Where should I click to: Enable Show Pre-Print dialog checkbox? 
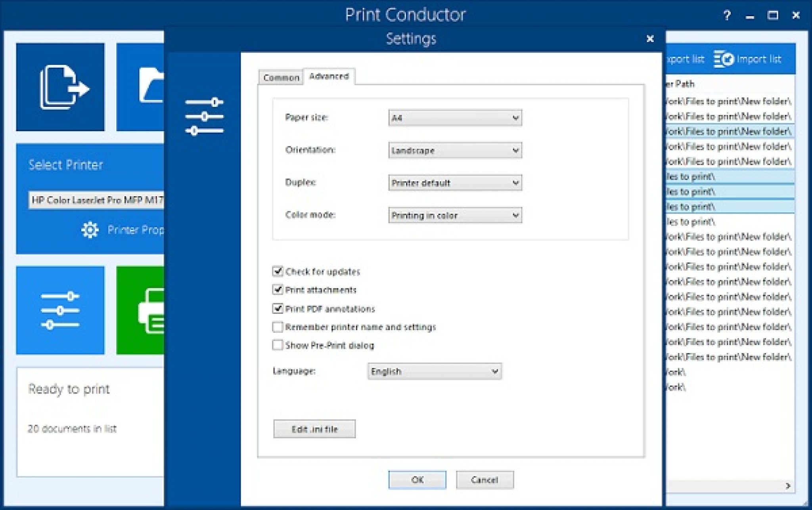click(278, 345)
